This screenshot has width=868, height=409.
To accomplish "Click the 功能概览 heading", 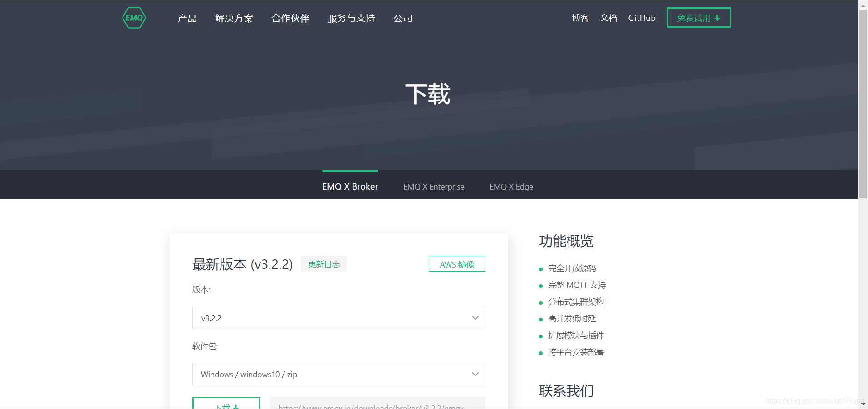I will coord(566,241).
